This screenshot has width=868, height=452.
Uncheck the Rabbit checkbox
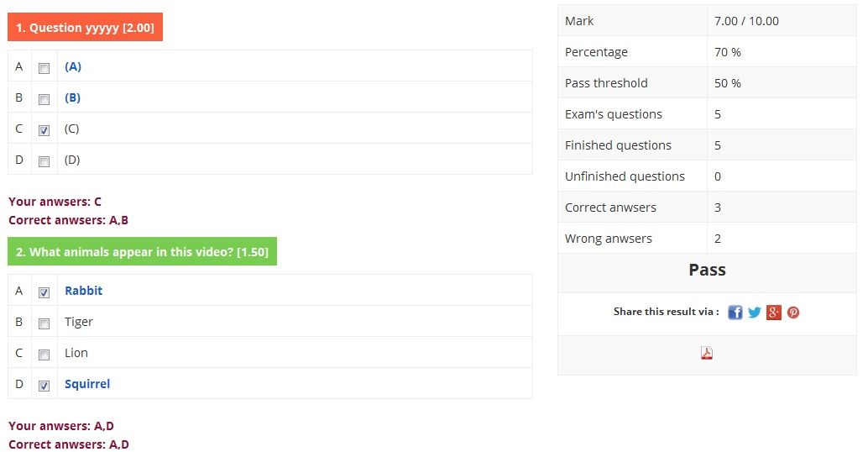pyautogui.click(x=44, y=292)
